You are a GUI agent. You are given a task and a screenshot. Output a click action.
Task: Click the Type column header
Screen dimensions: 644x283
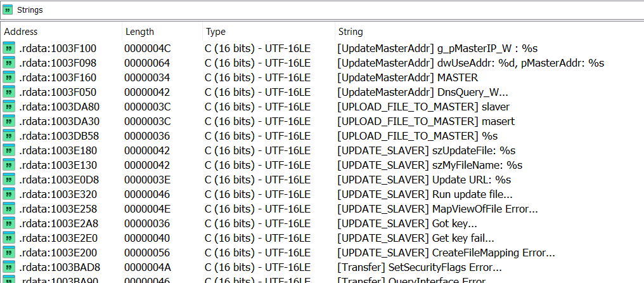point(215,32)
